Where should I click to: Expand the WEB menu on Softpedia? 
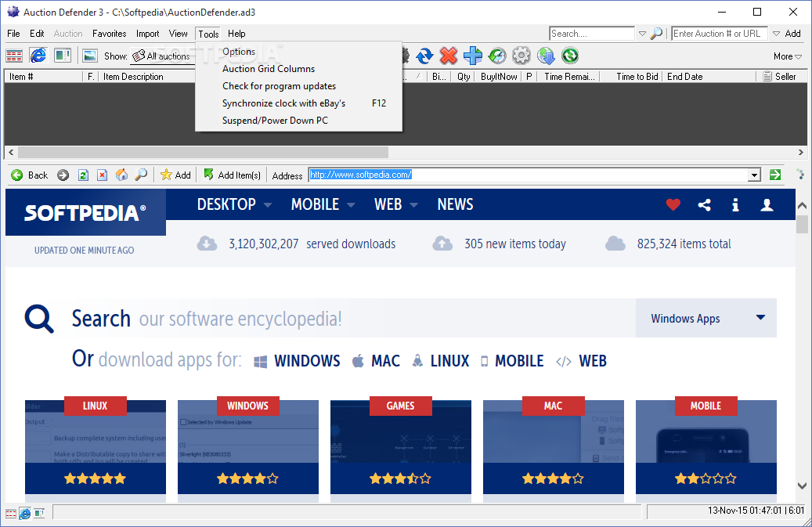(x=396, y=204)
